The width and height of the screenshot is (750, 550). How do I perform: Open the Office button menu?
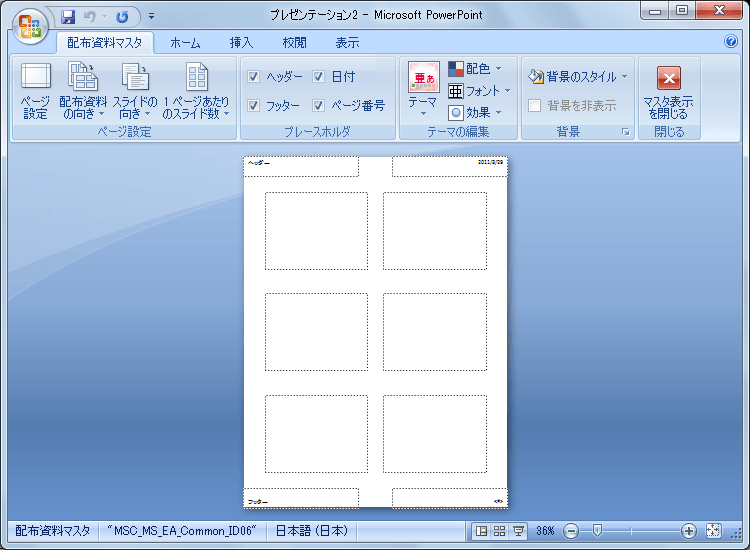click(30, 26)
